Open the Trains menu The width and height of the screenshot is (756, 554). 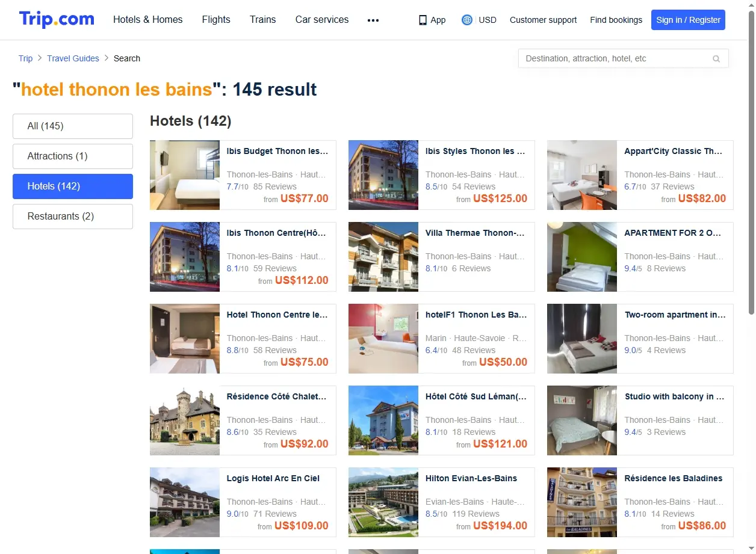[263, 19]
